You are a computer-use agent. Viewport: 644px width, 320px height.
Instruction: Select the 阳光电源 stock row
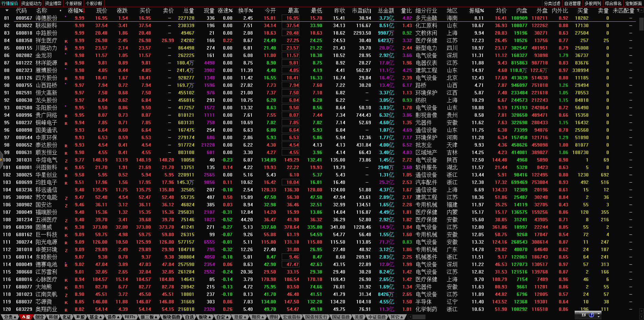coord(47,242)
